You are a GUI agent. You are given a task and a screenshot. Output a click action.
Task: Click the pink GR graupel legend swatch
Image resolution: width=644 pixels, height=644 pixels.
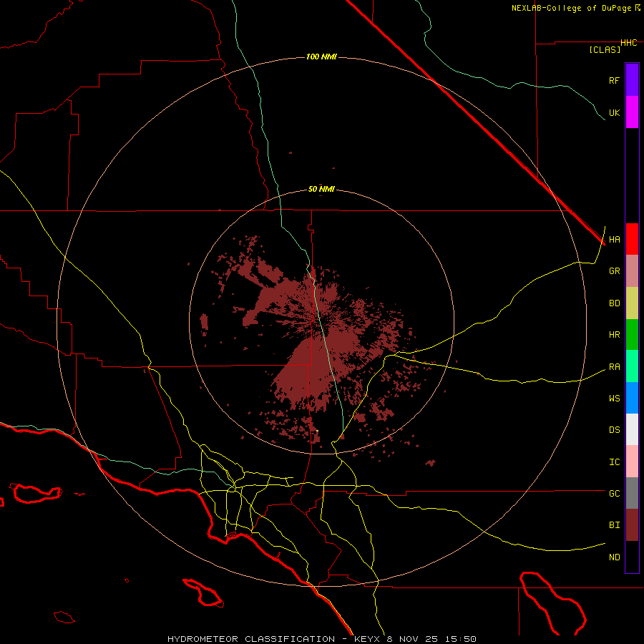tap(632, 271)
